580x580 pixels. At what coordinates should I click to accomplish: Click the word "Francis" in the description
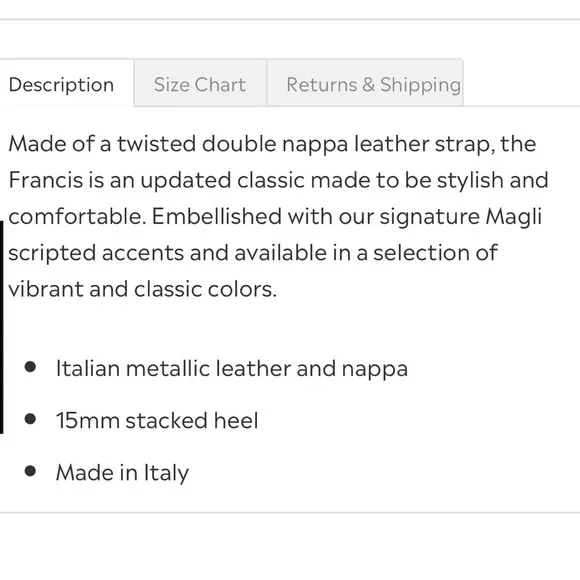click(46, 180)
